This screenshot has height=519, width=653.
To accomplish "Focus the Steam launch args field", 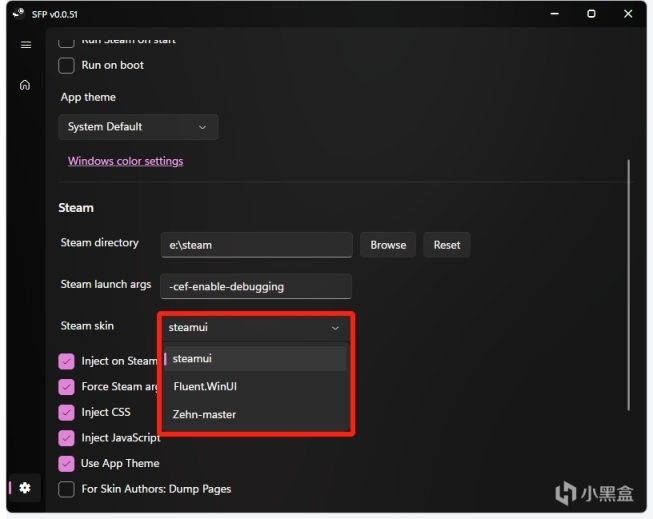I will point(256,286).
